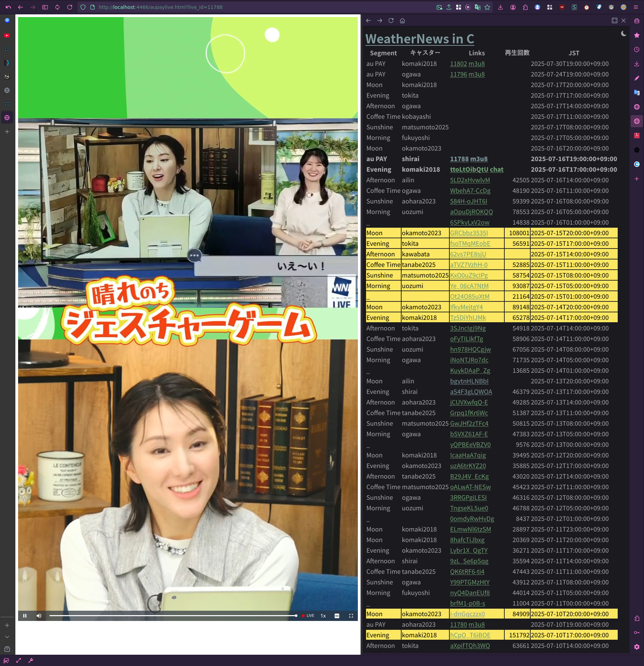Viewport: 644px width, 666px height.
Task: Open the 11788 shirai link
Action: [459, 159]
